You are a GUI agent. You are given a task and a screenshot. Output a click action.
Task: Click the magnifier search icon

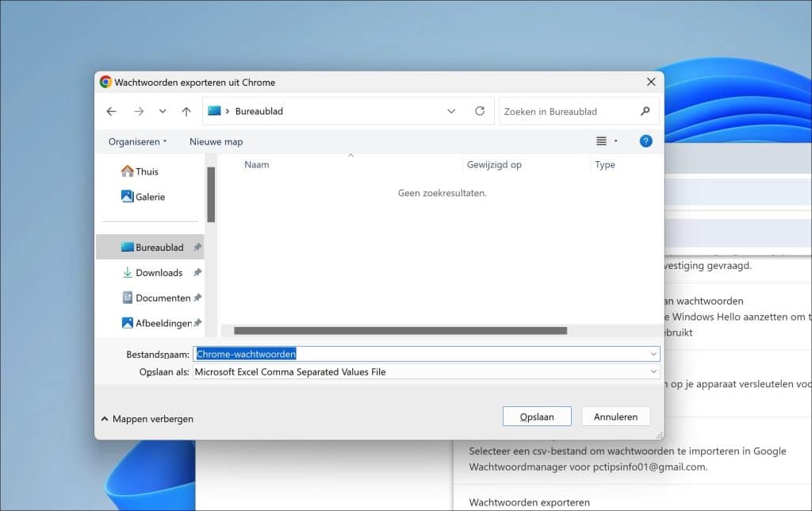click(645, 111)
